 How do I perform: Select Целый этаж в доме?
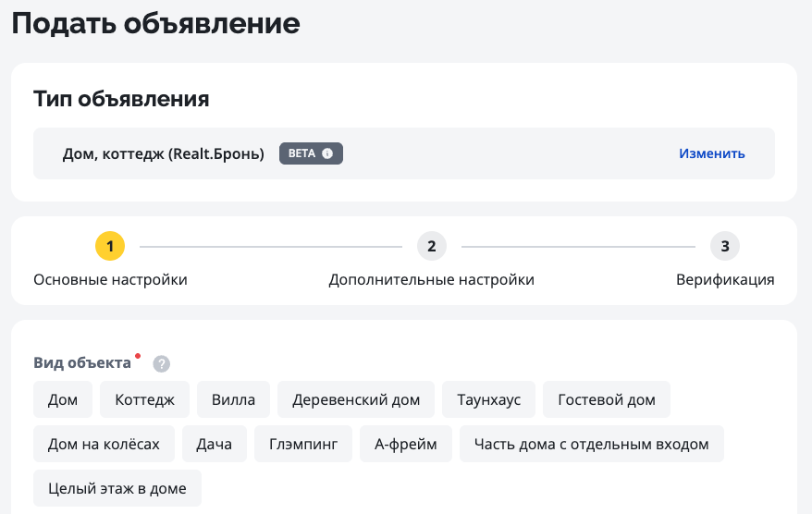click(x=117, y=488)
